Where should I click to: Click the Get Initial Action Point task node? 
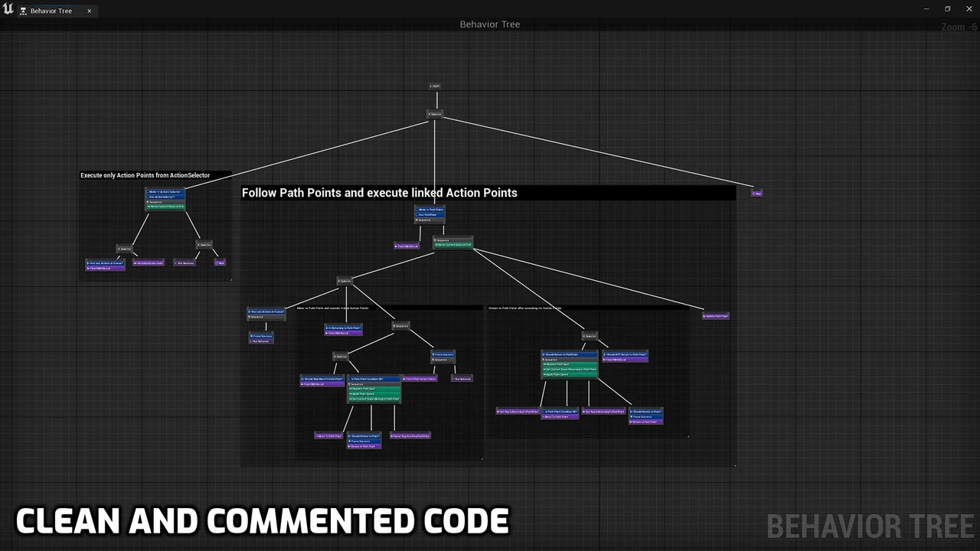(149, 263)
